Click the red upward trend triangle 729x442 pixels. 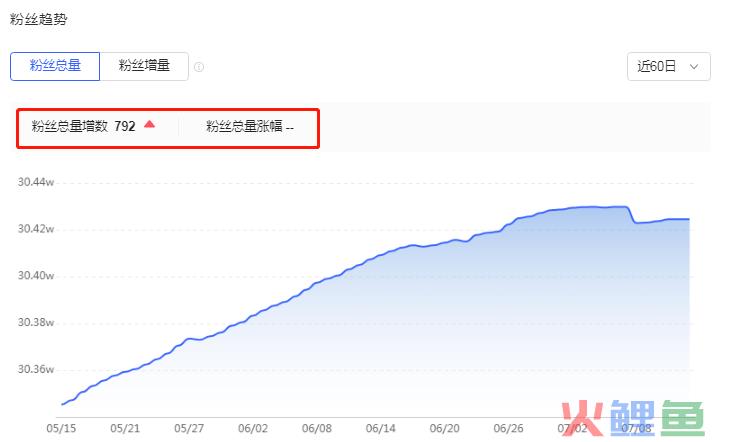(149, 124)
